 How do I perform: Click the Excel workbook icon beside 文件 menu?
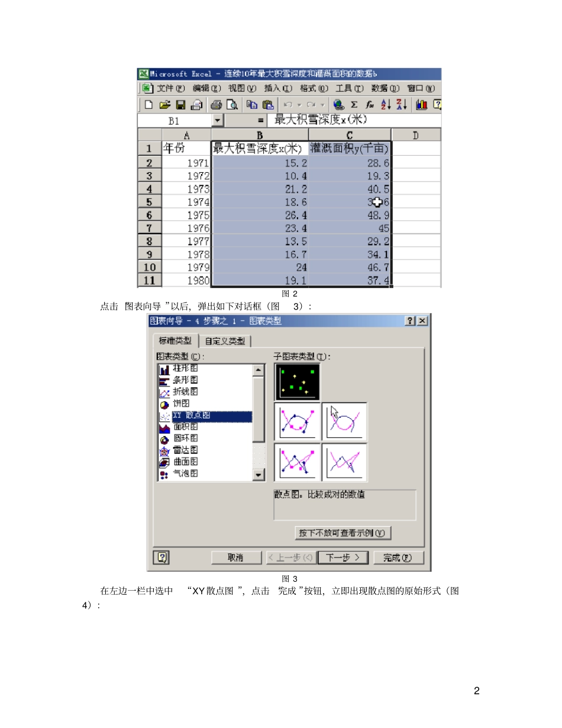(148, 89)
